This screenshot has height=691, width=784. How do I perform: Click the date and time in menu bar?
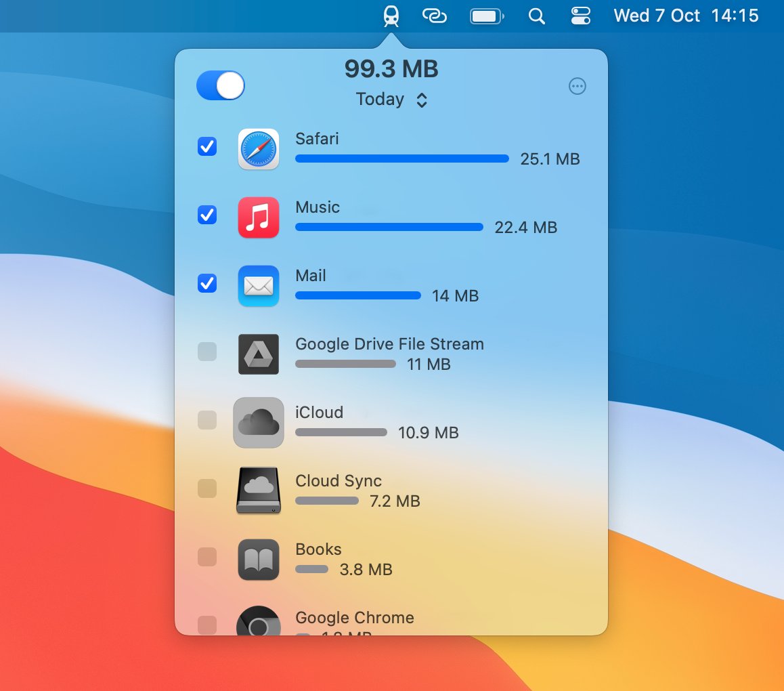[686, 16]
